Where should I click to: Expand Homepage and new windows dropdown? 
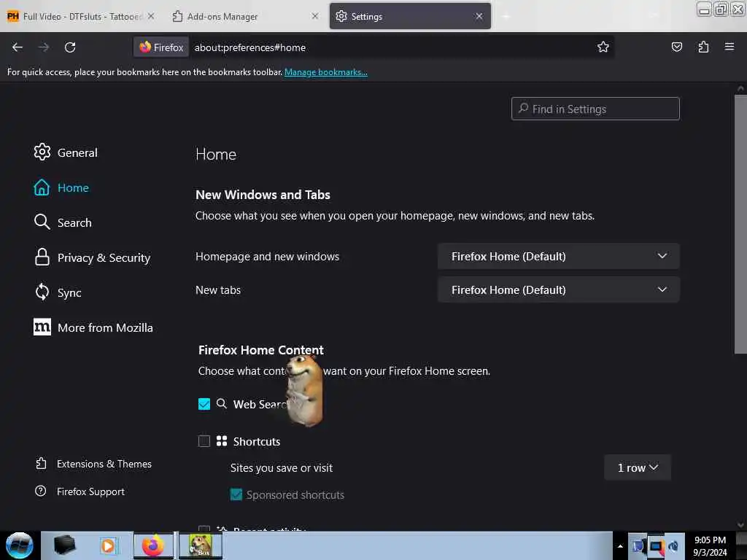pos(558,256)
